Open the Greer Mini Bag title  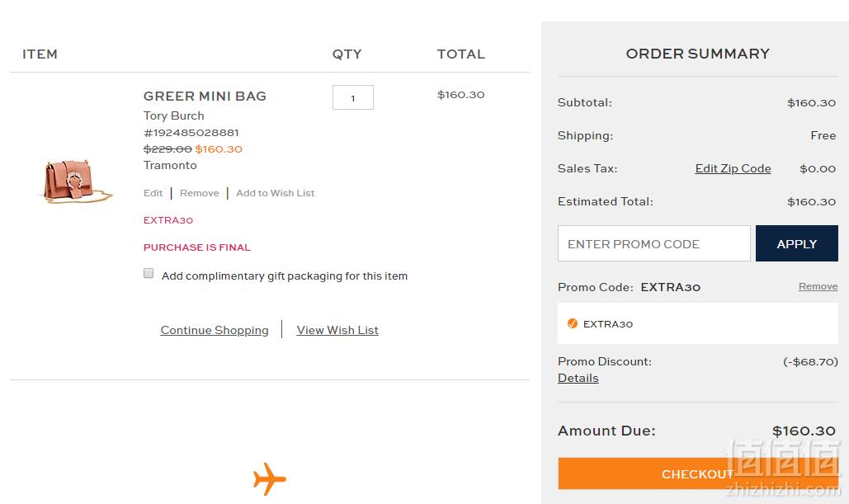coord(205,97)
